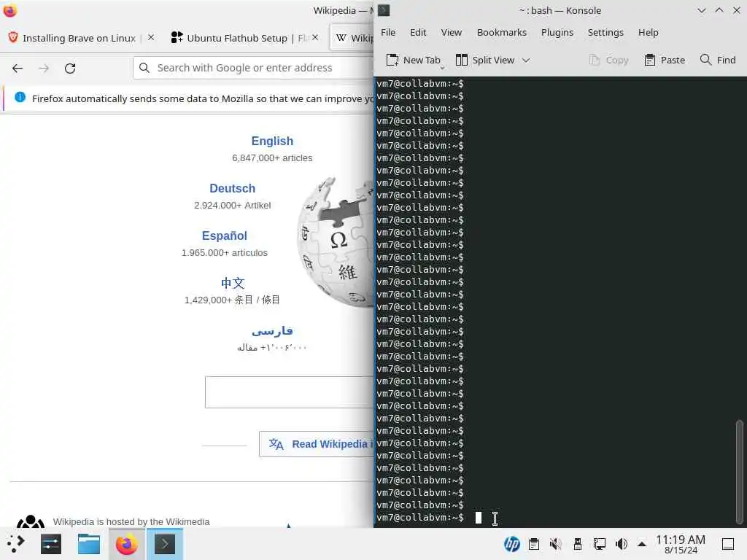Open the 中文 Wikipedia link

233,283
